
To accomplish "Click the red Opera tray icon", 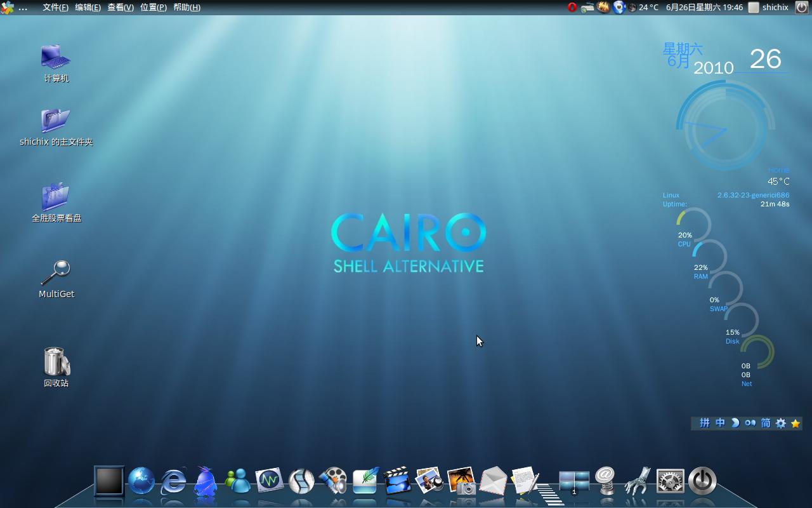I will [x=572, y=8].
